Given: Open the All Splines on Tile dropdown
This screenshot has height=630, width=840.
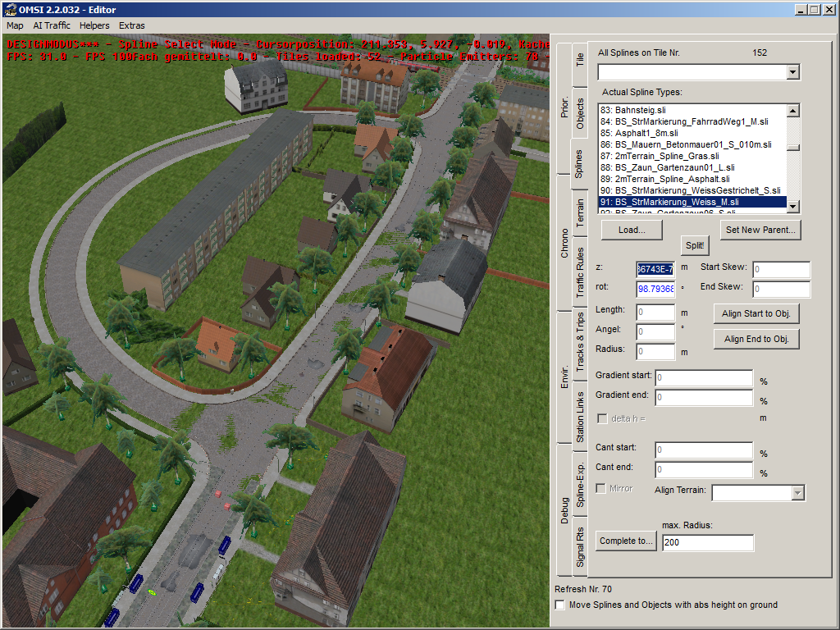Looking at the screenshot, I should 792,73.
